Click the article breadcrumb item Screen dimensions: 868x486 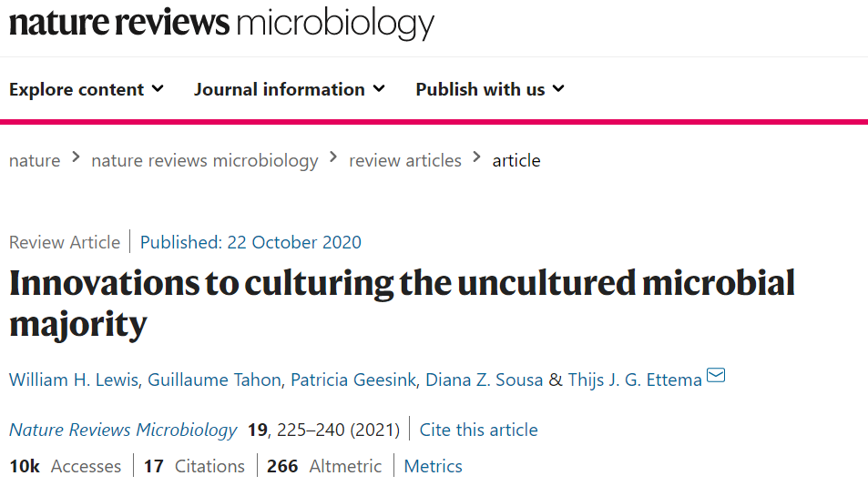point(516,160)
